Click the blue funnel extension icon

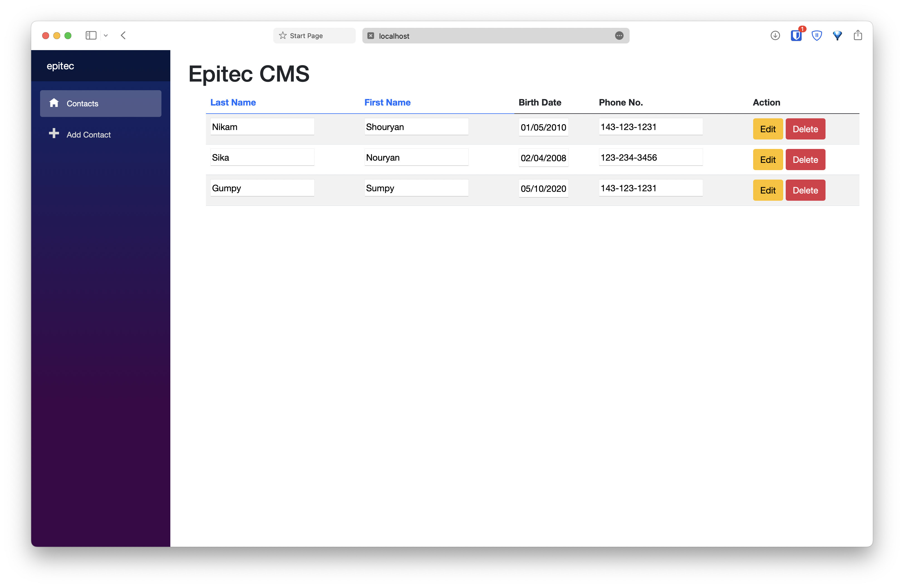coord(837,36)
